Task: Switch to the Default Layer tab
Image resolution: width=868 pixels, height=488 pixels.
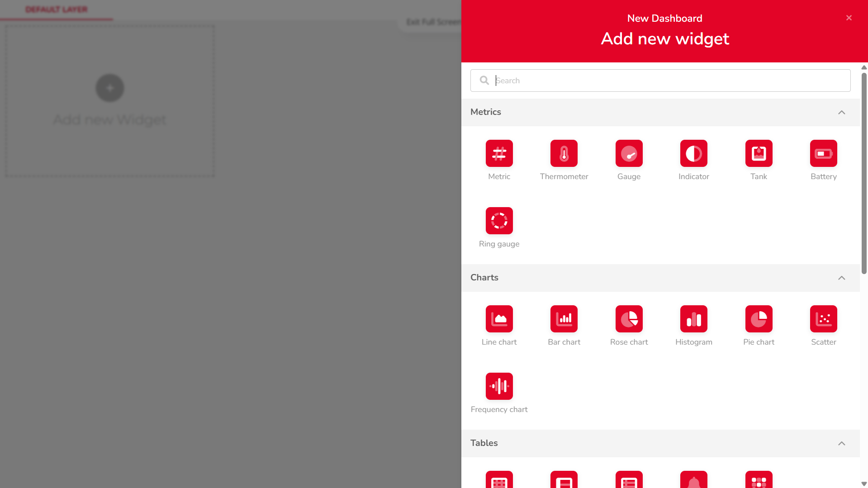Action: click(57, 9)
